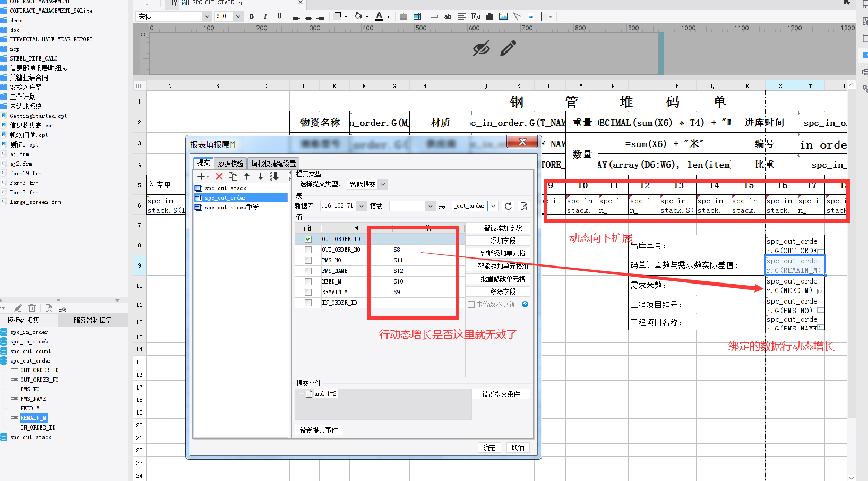This screenshot has height=481, width=868.
Task: Click the dataset trash delete icon
Action: [x=32, y=308]
